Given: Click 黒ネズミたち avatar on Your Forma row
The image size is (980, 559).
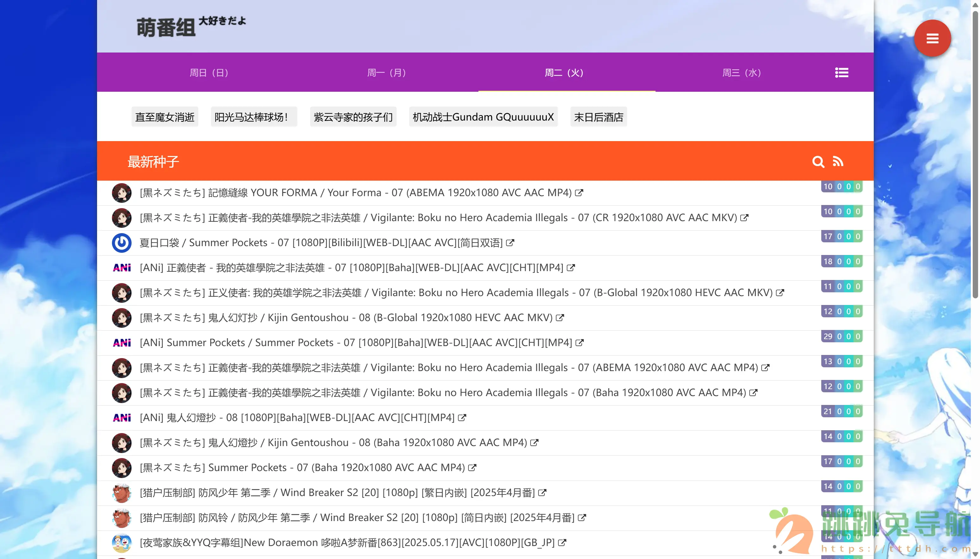Looking at the screenshot, I should pos(121,192).
